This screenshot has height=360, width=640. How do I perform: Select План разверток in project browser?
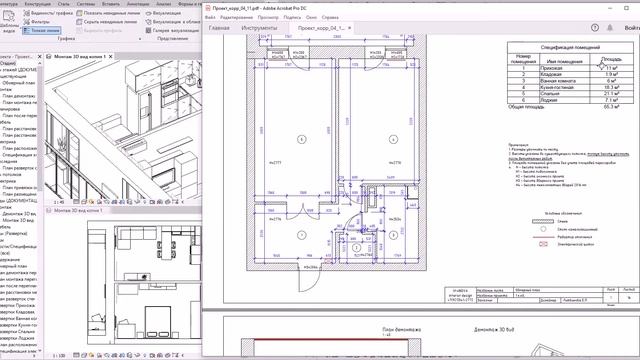click(x=19, y=168)
